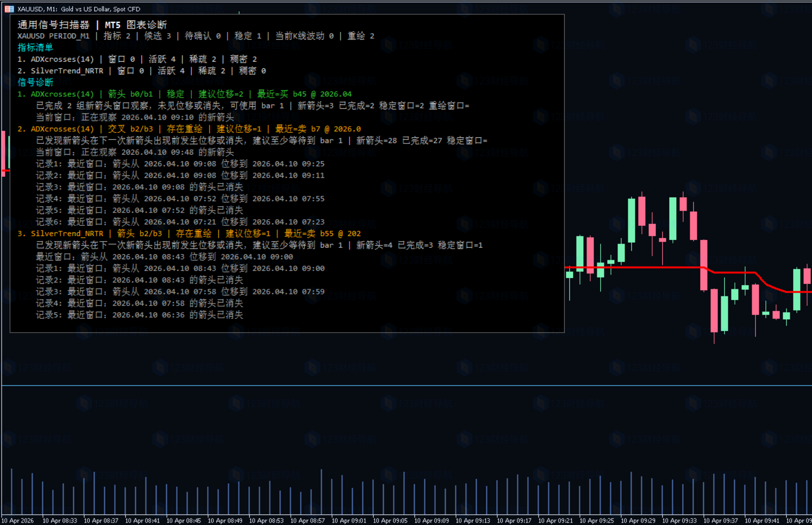Click time axis label '10 Apr 09:13'

point(473,521)
